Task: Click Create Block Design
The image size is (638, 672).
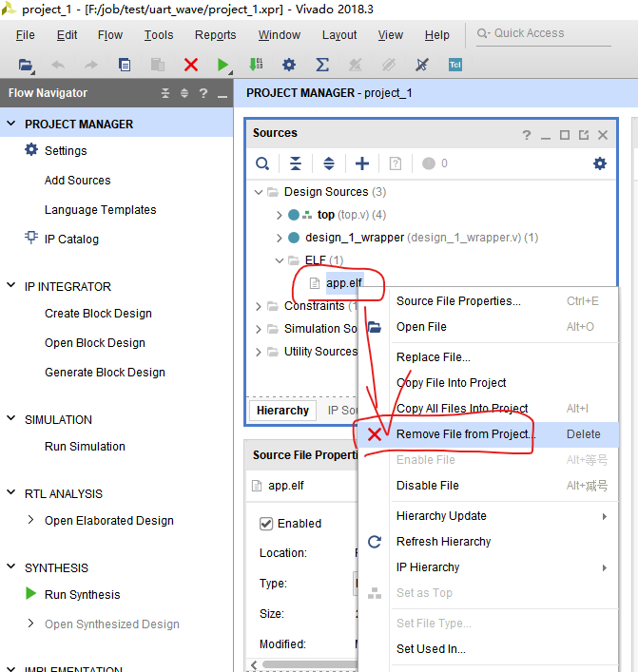Action: coord(98,314)
